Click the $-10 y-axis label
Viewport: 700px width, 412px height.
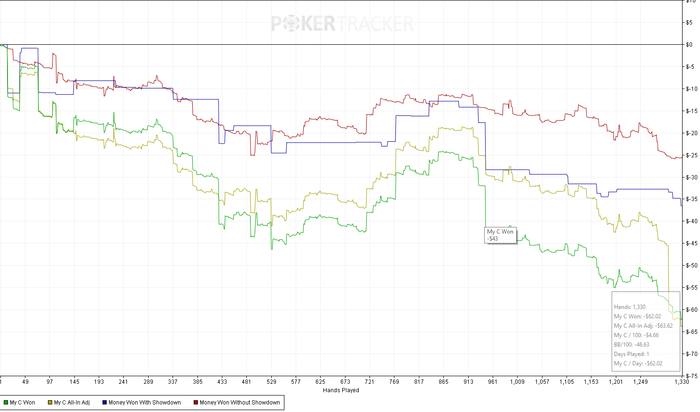coord(690,88)
